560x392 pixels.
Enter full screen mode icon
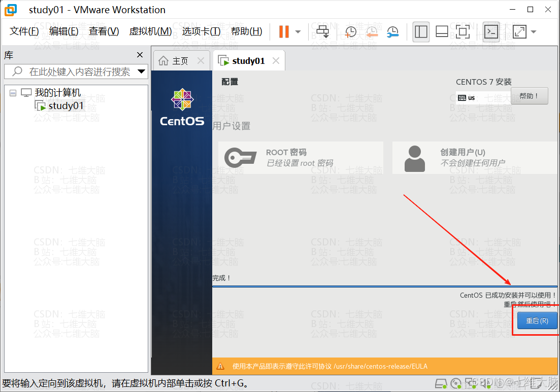tap(463, 32)
